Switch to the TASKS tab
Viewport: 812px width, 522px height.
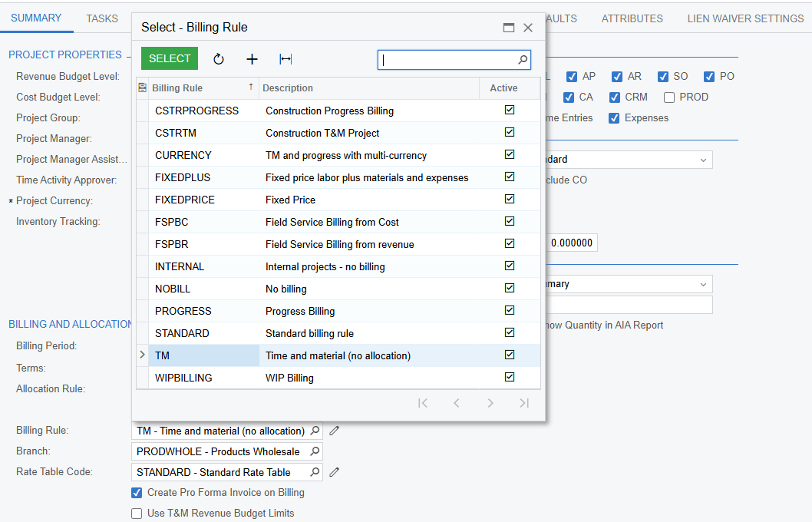pyautogui.click(x=103, y=18)
